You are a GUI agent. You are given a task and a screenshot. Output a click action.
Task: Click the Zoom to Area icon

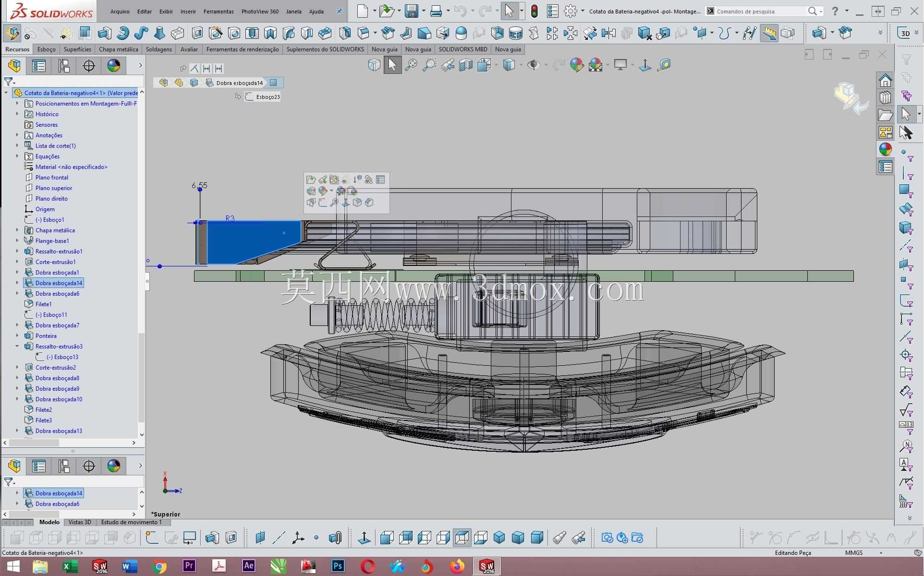(x=429, y=65)
